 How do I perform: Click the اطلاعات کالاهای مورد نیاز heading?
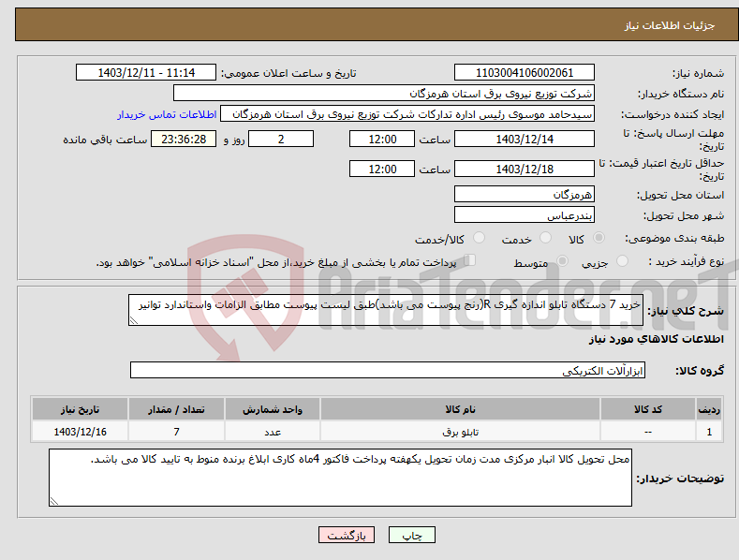tap(656, 339)
